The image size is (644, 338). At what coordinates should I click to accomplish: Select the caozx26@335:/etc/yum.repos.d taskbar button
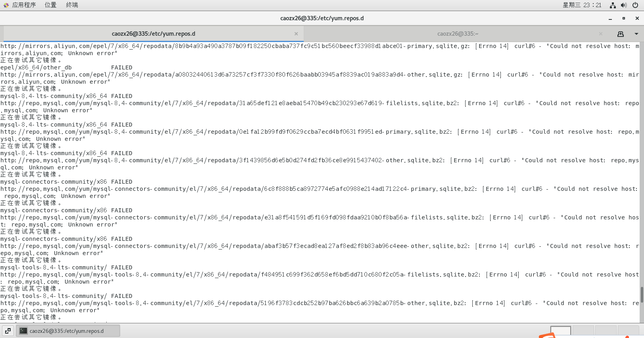coord(68,330)
